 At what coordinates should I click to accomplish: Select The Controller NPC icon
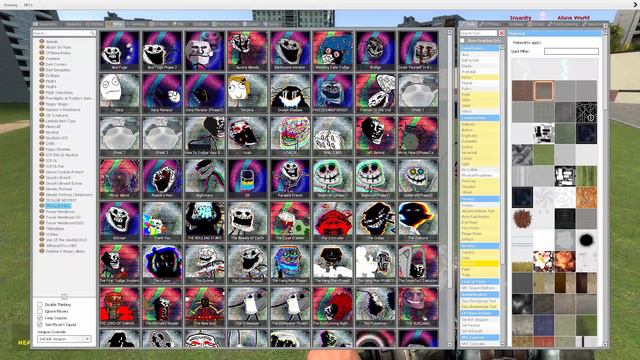point(333,221)
